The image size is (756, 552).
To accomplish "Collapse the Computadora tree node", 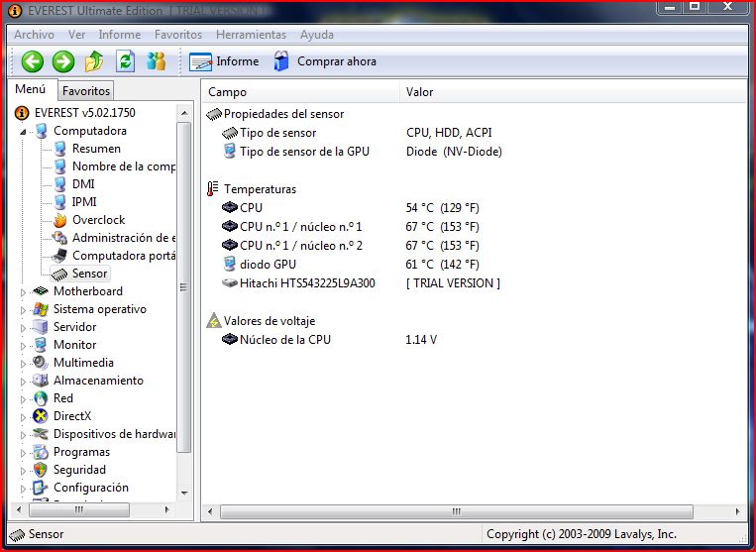I will (x=23, y=132).
